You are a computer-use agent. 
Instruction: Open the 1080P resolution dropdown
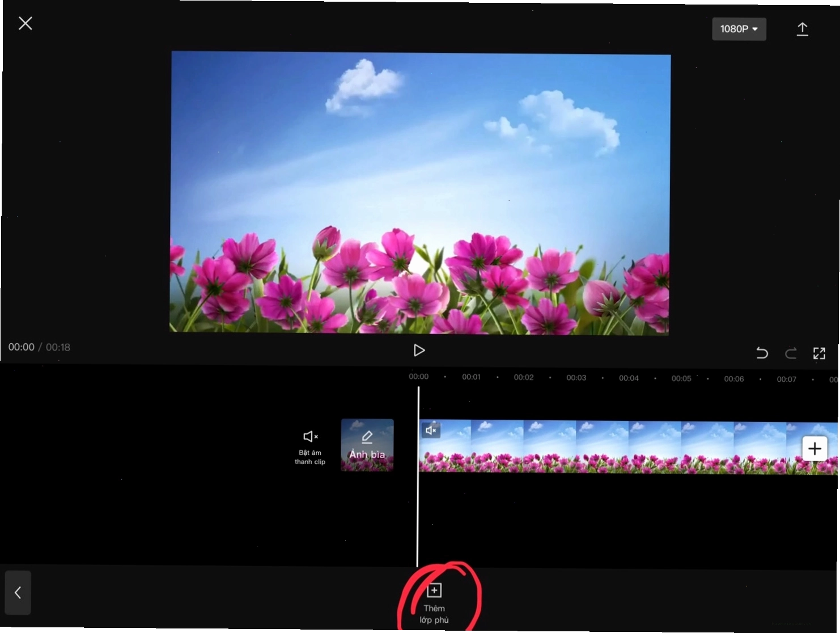739,29
